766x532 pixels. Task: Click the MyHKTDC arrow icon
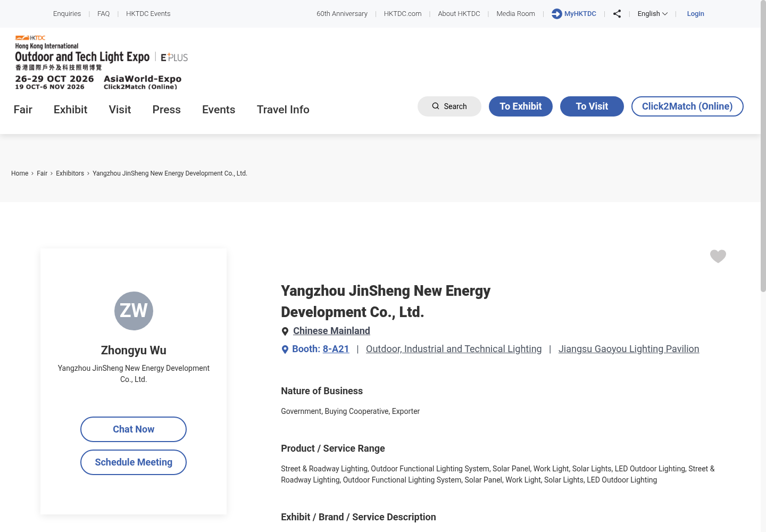(557, 14)
